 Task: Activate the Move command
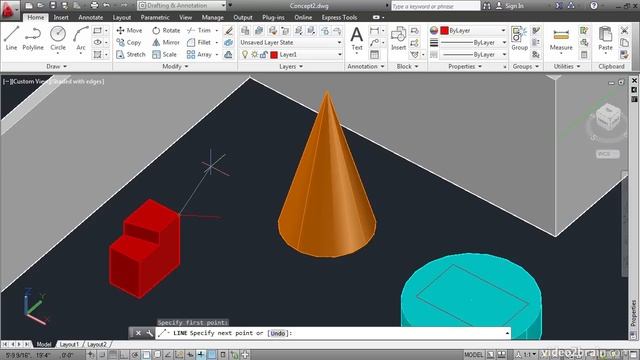(x=129, y=31)
